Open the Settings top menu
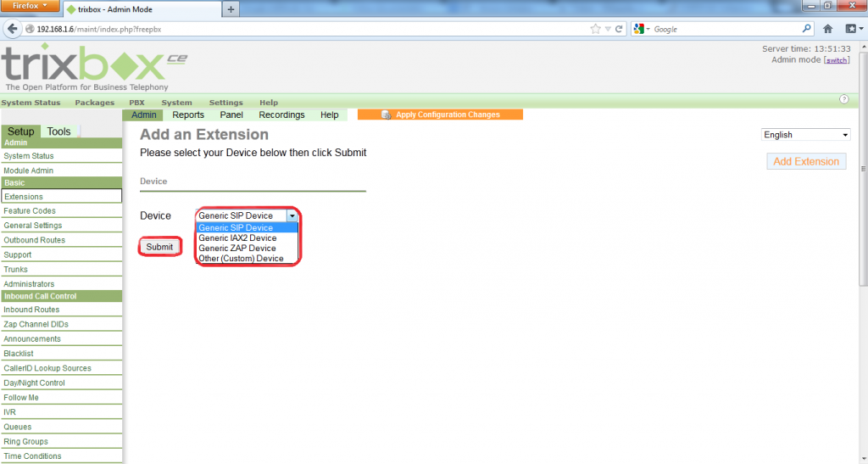 tap(225, 103)
